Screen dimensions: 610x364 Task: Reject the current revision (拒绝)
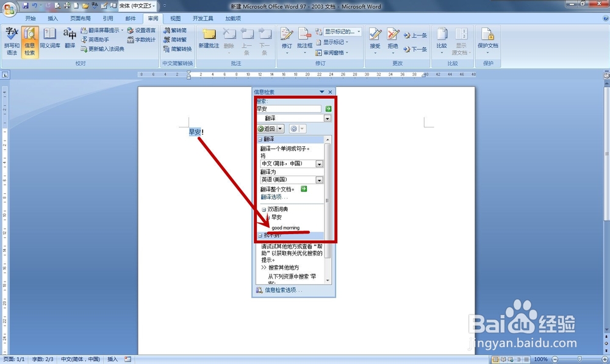tap(392, 37)
